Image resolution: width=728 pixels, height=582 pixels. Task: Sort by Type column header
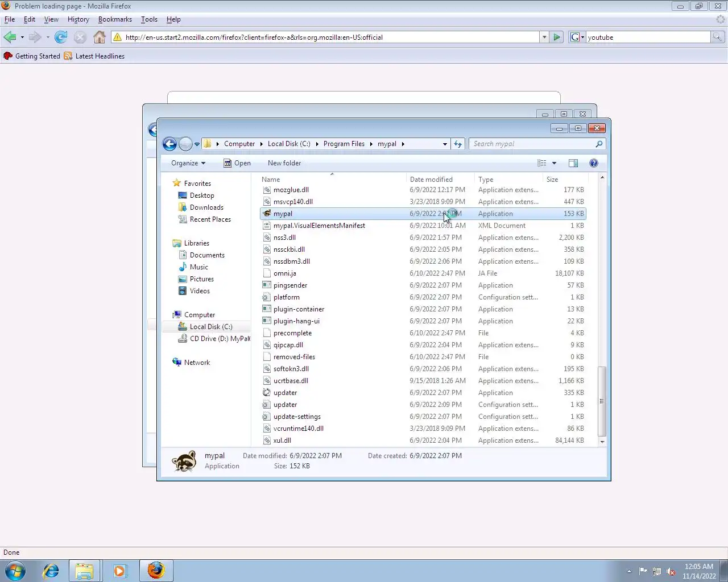click(x=508, y=180)
